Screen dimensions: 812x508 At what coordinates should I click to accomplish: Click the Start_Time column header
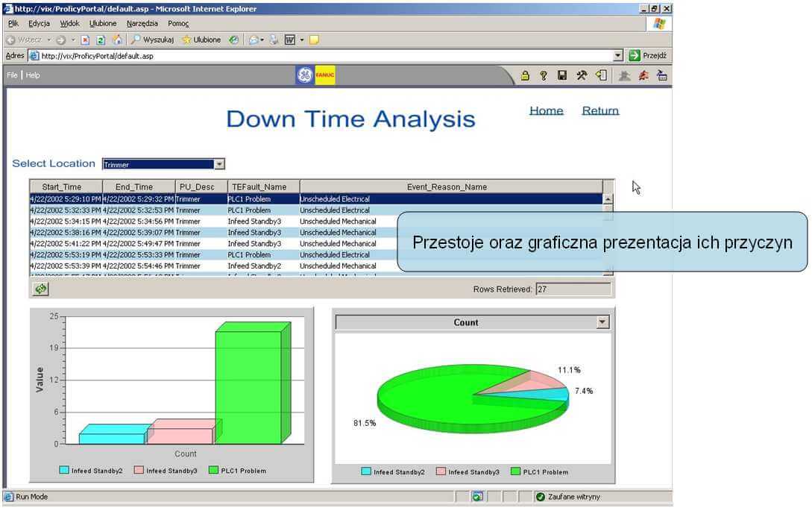point(66,186)
